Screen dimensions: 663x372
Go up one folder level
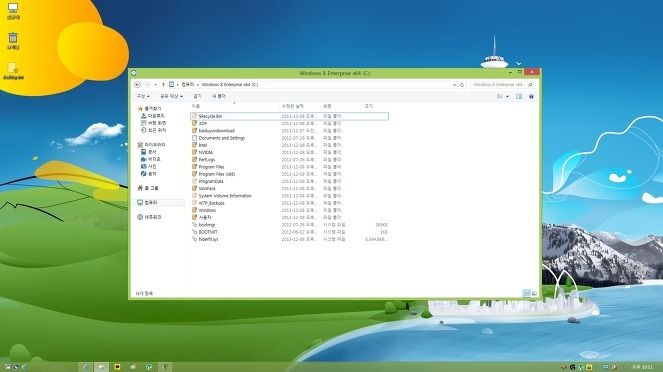163,85
